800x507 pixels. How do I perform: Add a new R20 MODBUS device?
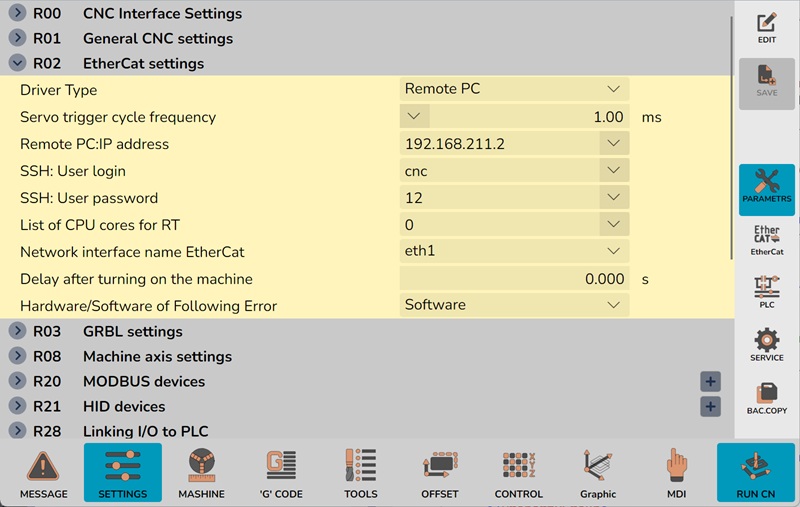pos(710,381)
